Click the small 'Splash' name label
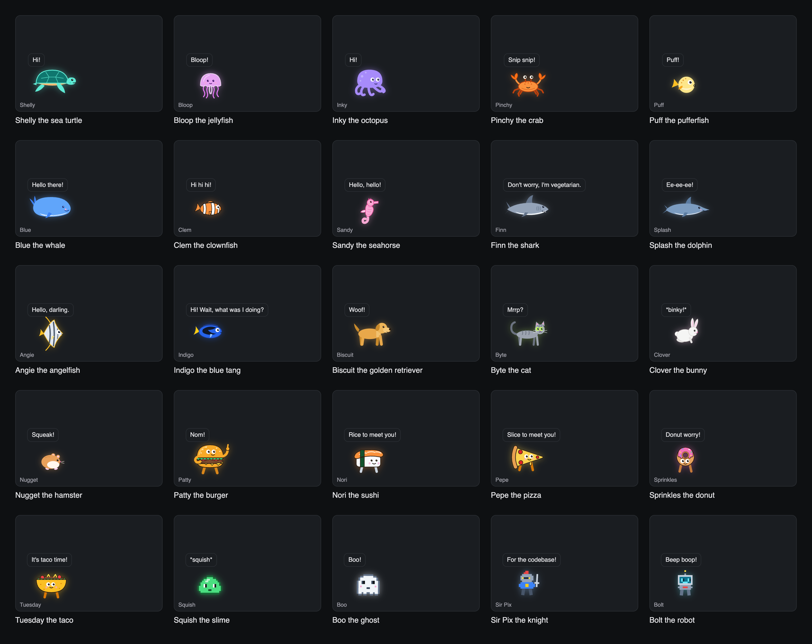This screenshot has height=644, width=812. tap(662, 230)
